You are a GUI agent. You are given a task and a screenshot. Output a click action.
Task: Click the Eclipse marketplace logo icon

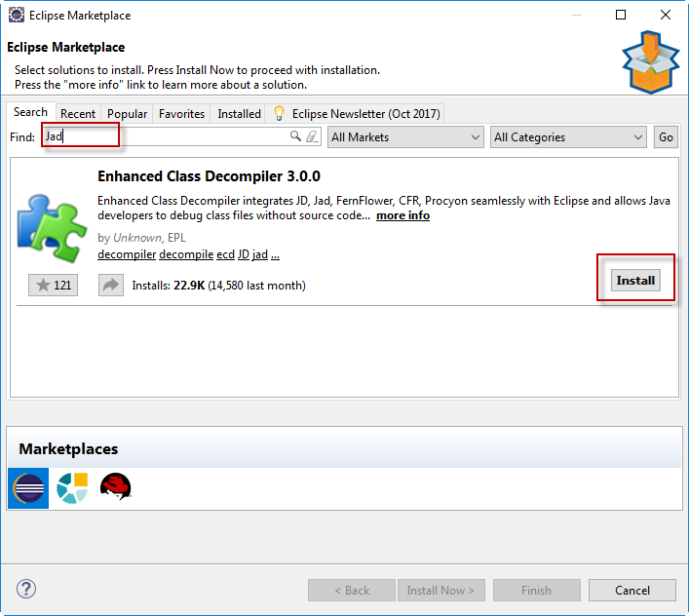(28, 488)
